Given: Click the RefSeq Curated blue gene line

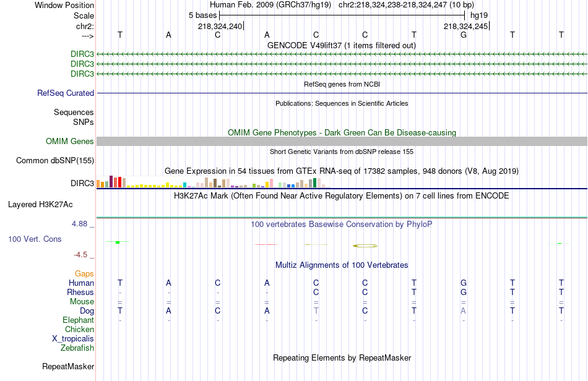Looking at the screenshot, I should click(x=342, y=93).
